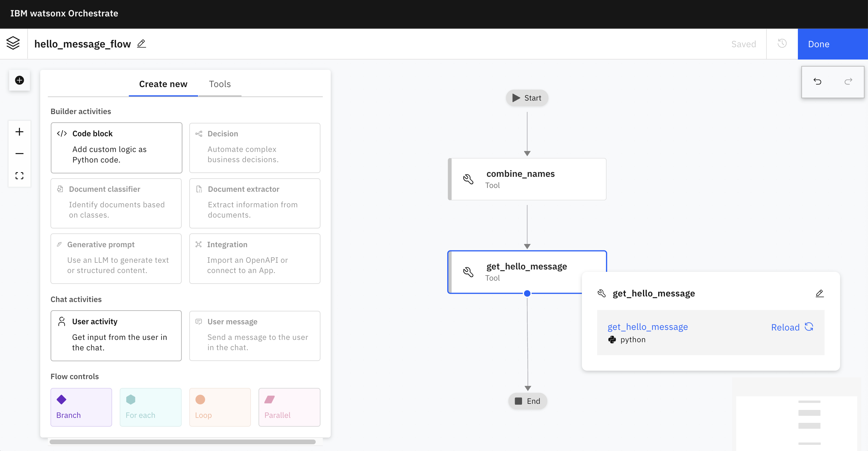This screenshot has height=451, width=868.
Task: Click the Builder activities heading
Action: tap(80, 111)
